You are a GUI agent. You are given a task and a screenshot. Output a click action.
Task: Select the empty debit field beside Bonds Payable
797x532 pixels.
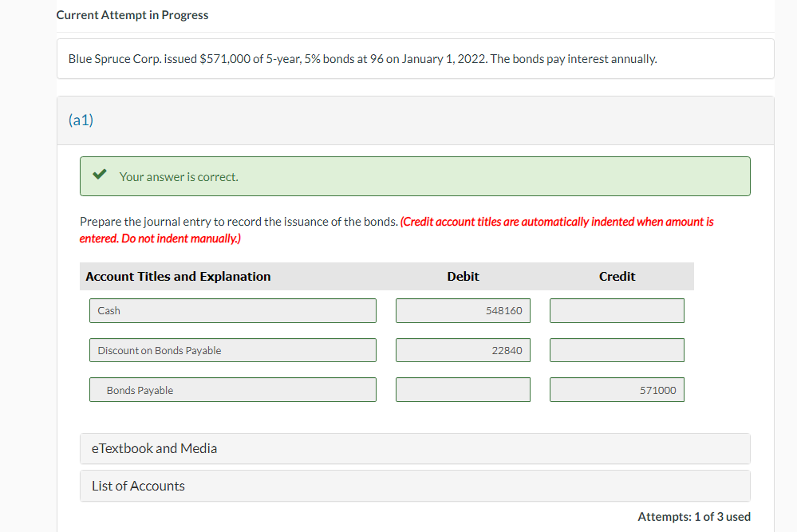[463, 389]
